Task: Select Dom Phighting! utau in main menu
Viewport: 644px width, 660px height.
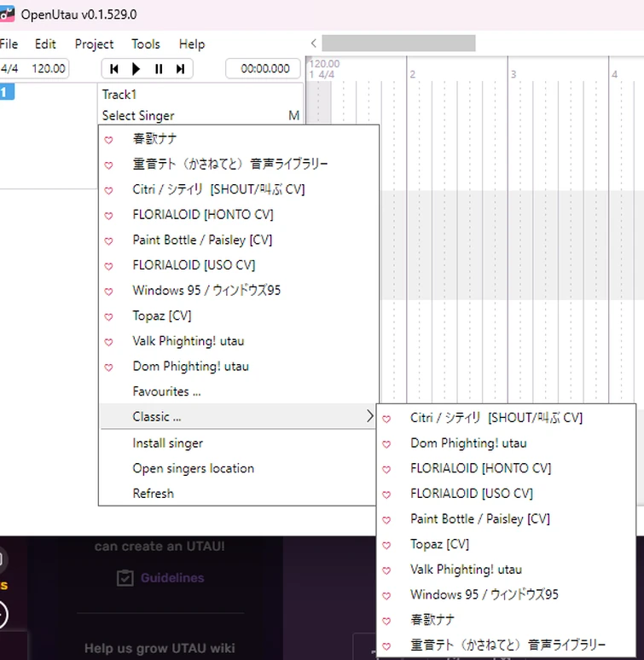Action: point(191,366)
